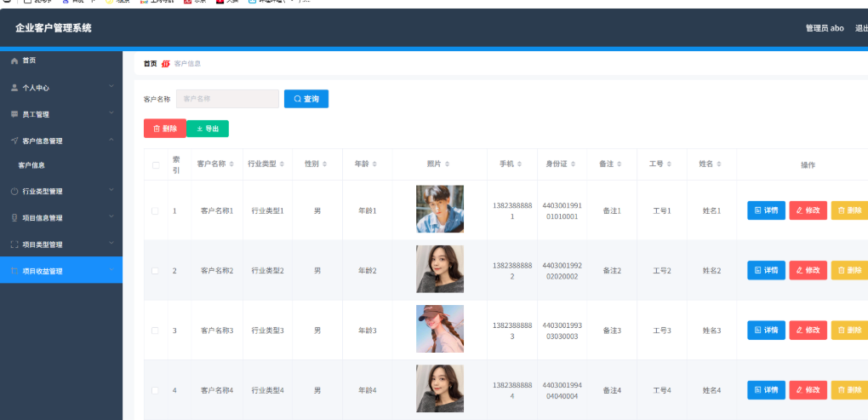Expand the 个人中心 menu chevron
Image resolution: width=868 pixels, height=420 pixels.
pyautogui.click(x=111, y=87)
